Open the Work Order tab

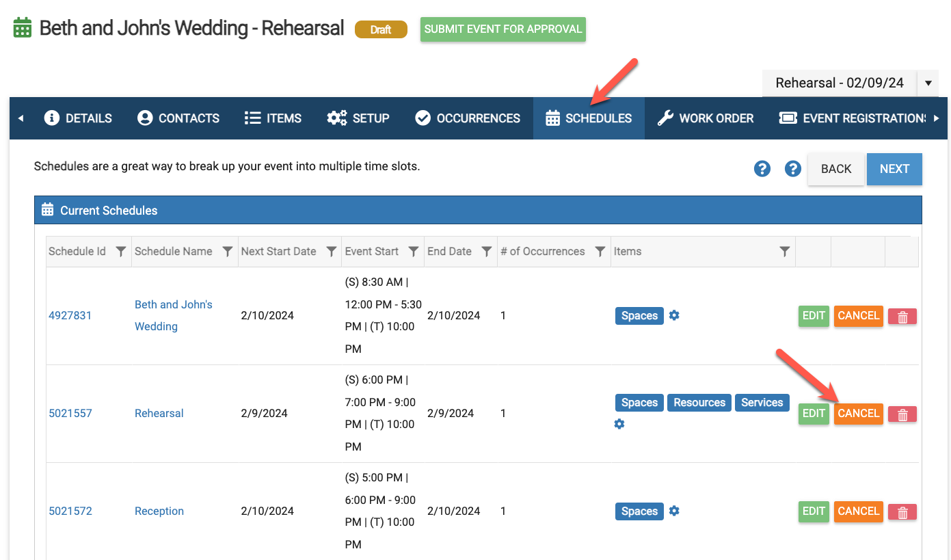(706, 118)
